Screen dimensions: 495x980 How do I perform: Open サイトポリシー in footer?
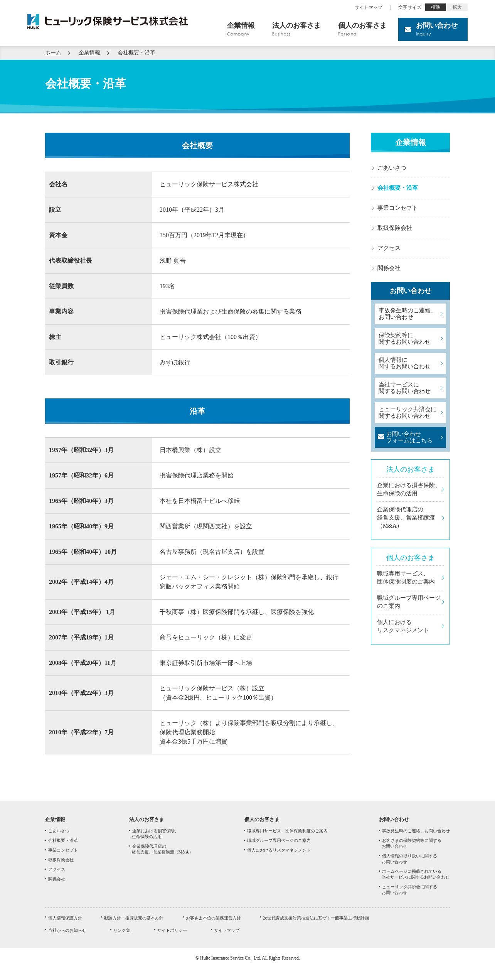(x=172, y=931)
